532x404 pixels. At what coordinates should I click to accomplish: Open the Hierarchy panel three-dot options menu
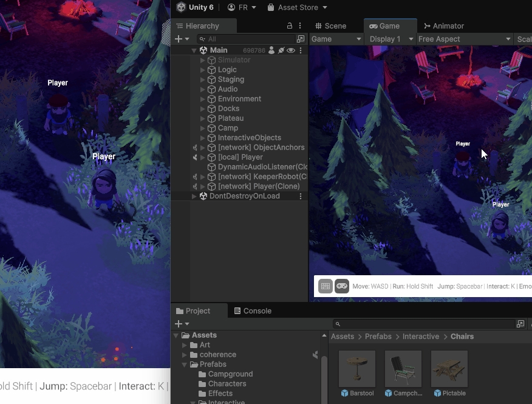pos(300,26)
